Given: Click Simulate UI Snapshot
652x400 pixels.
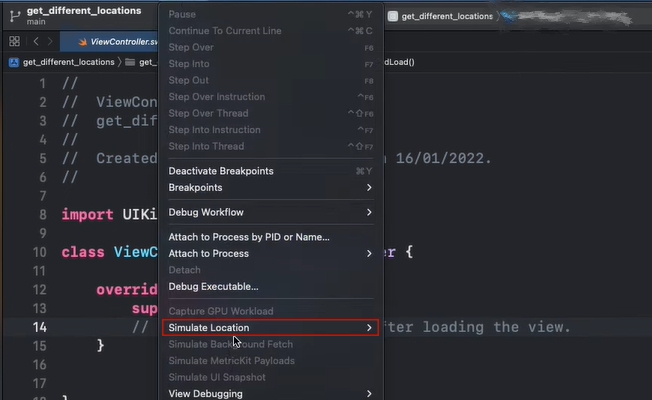Looking at the screenshot, I should [x=270, y=377].
